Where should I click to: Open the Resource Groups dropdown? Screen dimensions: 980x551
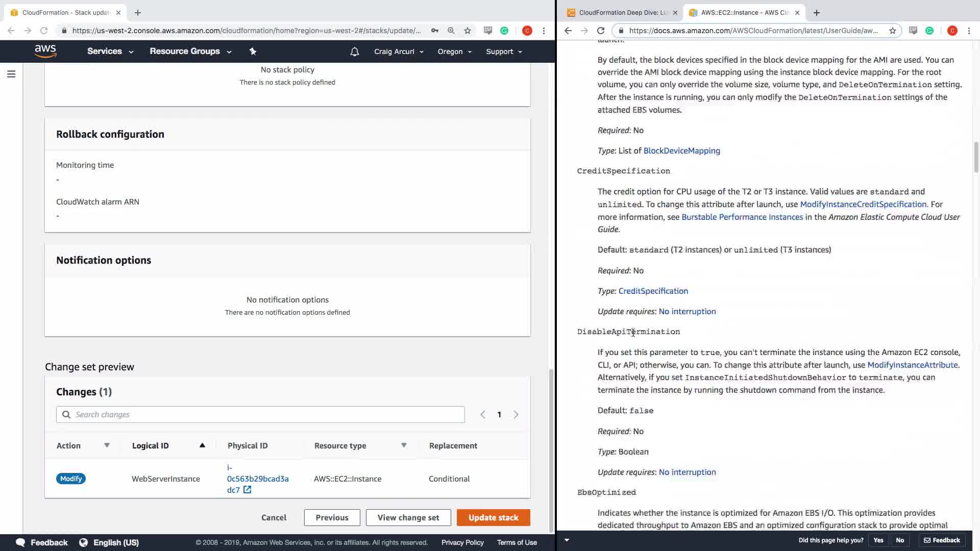click(x=190, y=51)
